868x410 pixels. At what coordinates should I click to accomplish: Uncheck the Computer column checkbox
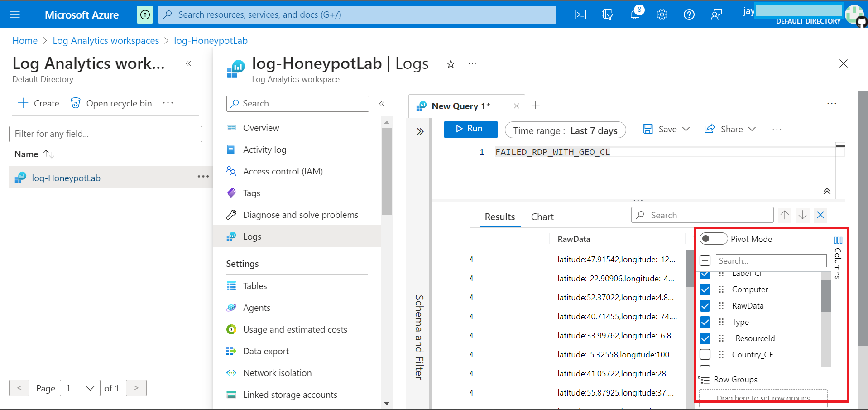705,289
